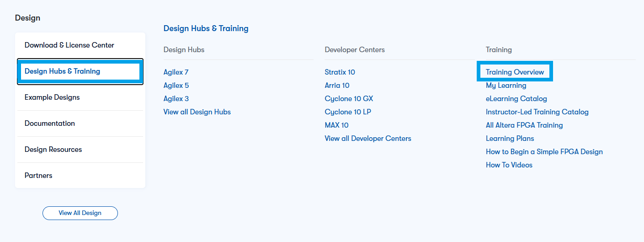Open the Agilex 5 design hub link
This screenshot has height=242, width=644.
(176, 86)
